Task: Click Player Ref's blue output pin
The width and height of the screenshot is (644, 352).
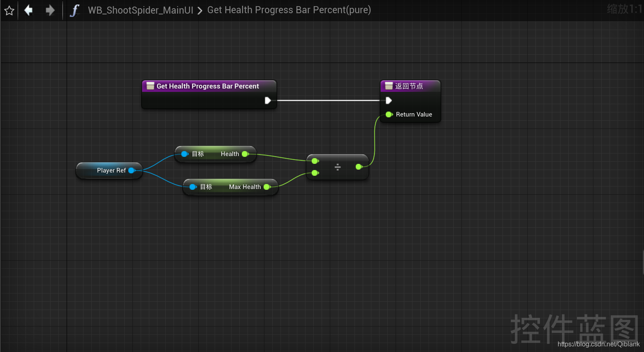Action: [x=132, y=170]
